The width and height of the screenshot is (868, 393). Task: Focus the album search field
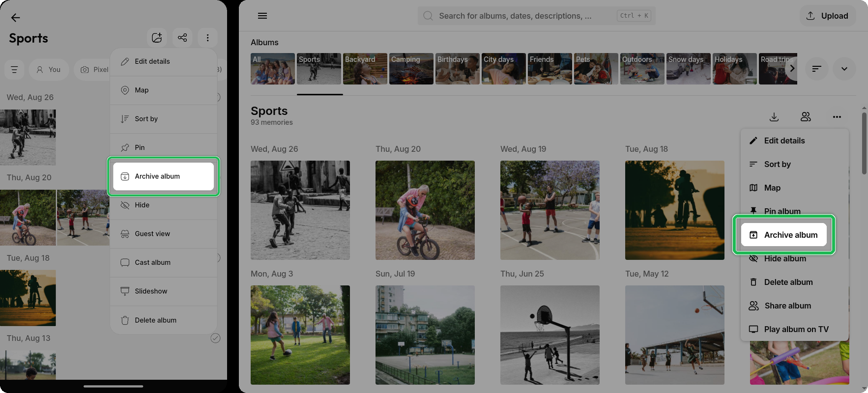pyautogui.click(x=536, y=16)
